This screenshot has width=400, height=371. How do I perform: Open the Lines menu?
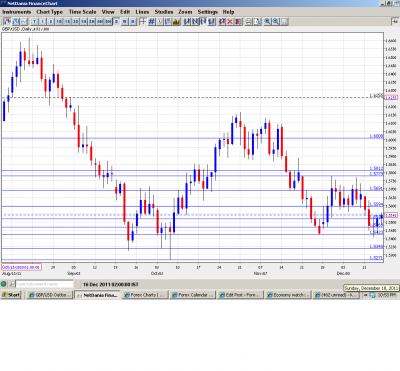(x=142, y=12)
